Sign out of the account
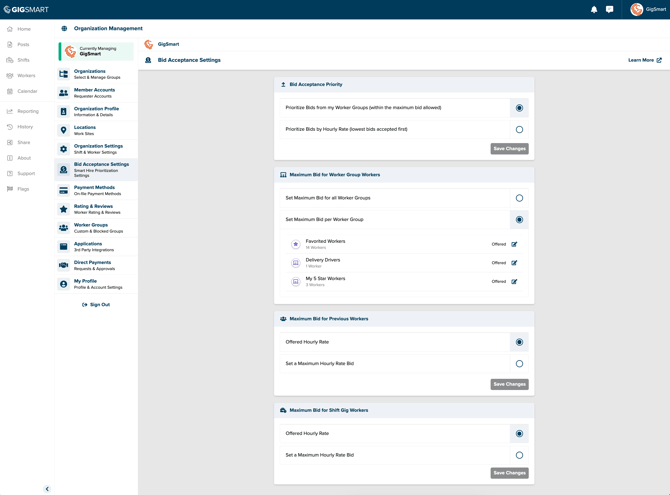The width and height of the screenshot is (670, 495). tap(96, 305)
